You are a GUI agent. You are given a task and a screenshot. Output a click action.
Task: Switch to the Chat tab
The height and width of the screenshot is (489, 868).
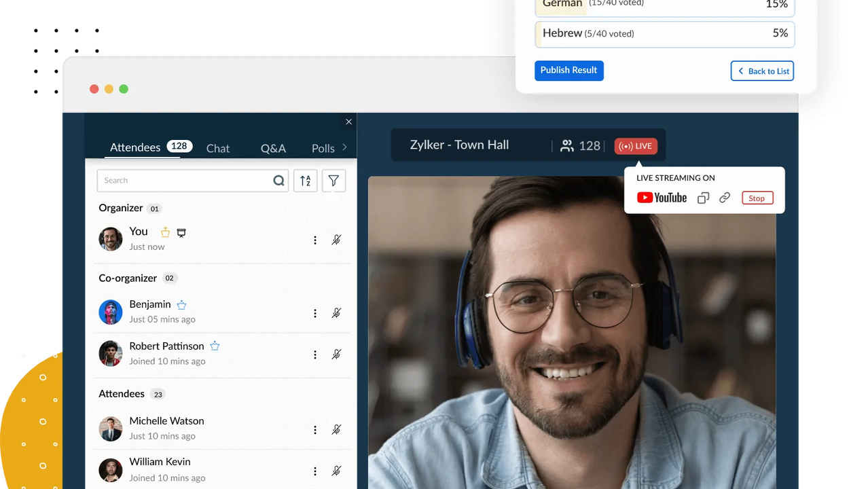[218, 148]
